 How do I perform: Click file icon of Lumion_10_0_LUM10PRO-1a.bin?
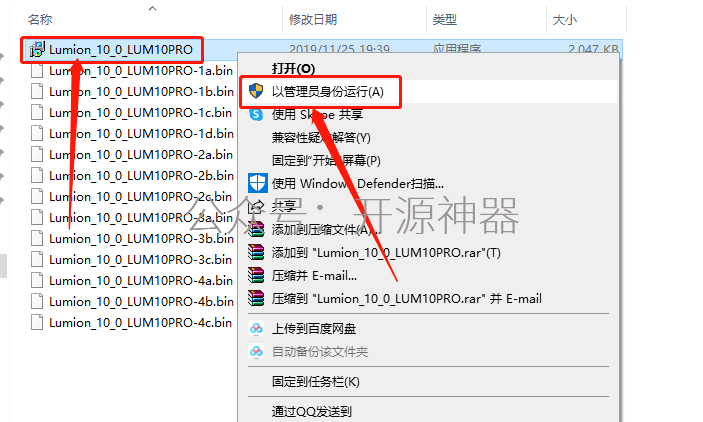[37, 71]
